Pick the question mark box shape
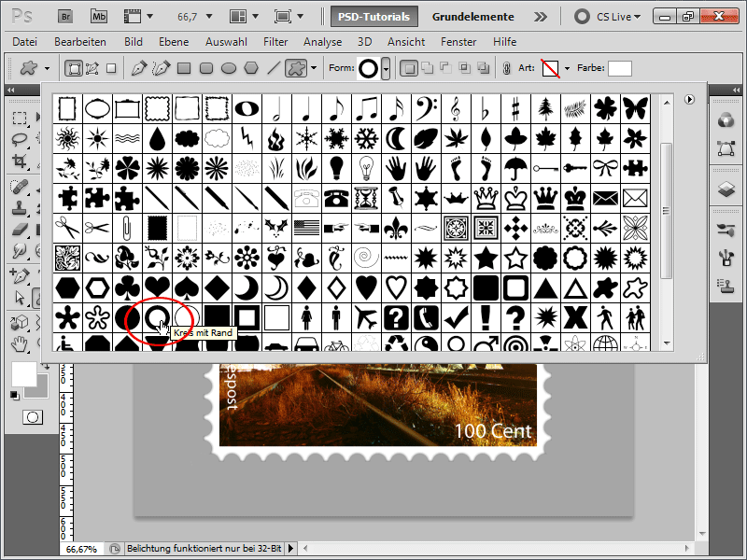This screenshot has width=747, height=560. 396,317
